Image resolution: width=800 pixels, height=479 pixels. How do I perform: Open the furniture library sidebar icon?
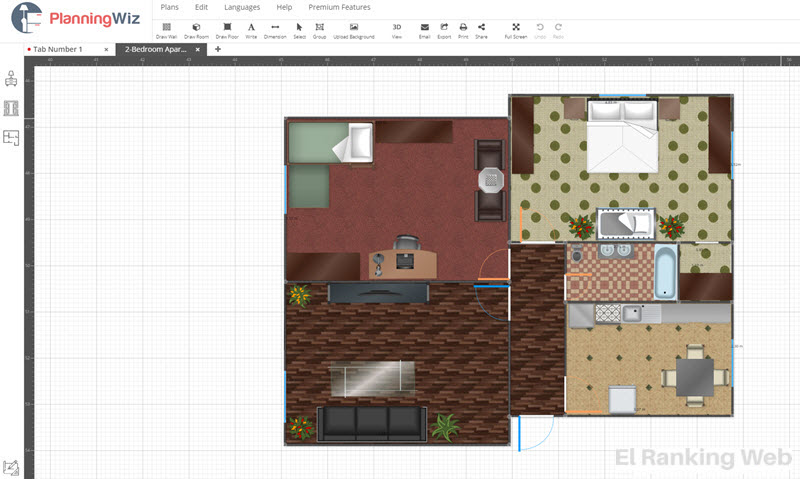pos(11,79)
